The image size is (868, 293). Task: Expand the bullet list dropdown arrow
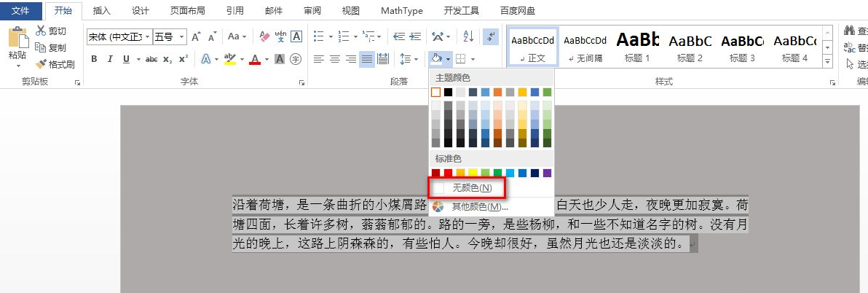331,37
